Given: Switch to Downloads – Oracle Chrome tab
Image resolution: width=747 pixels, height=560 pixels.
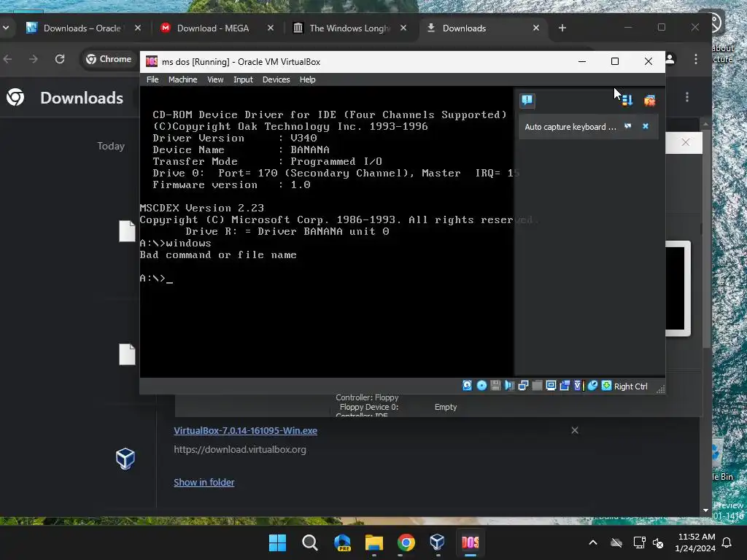Looking at the screenshot, I should coord(84,28).
